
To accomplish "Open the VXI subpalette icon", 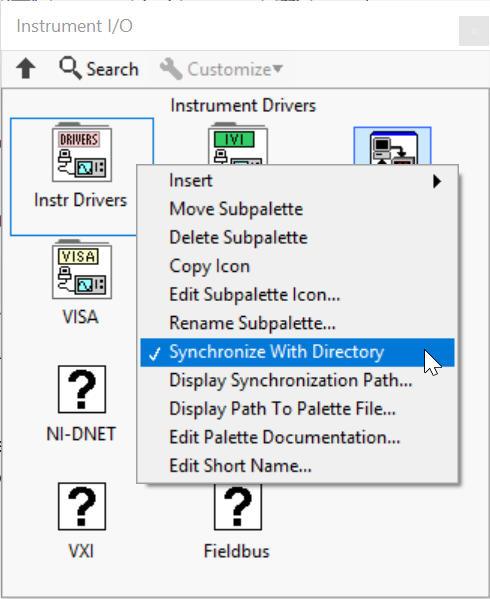I will click(82, 507).
